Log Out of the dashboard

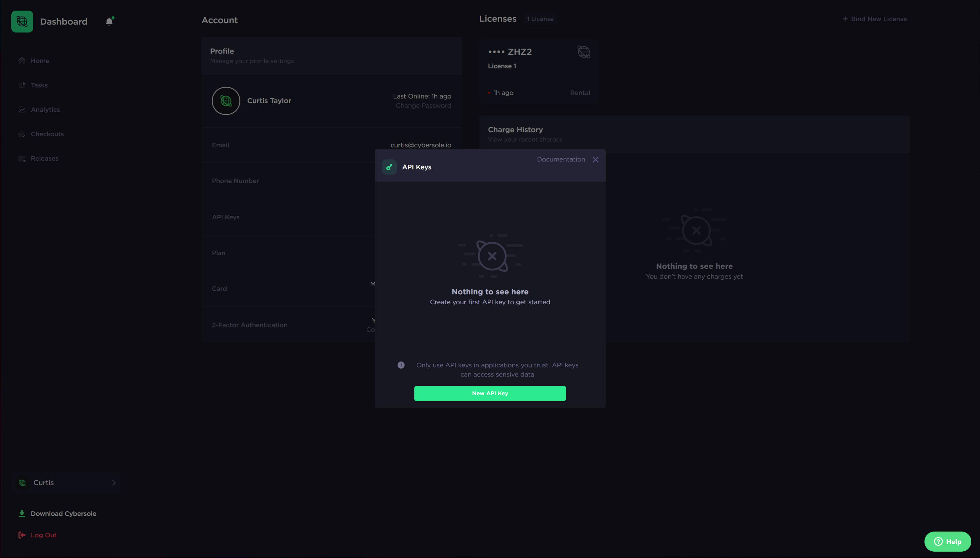pos(44,535)
